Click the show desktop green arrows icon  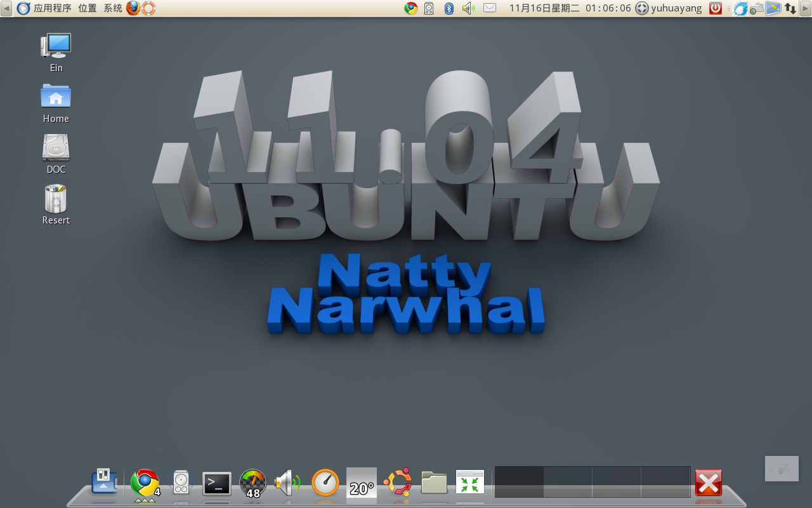(470, 482)
